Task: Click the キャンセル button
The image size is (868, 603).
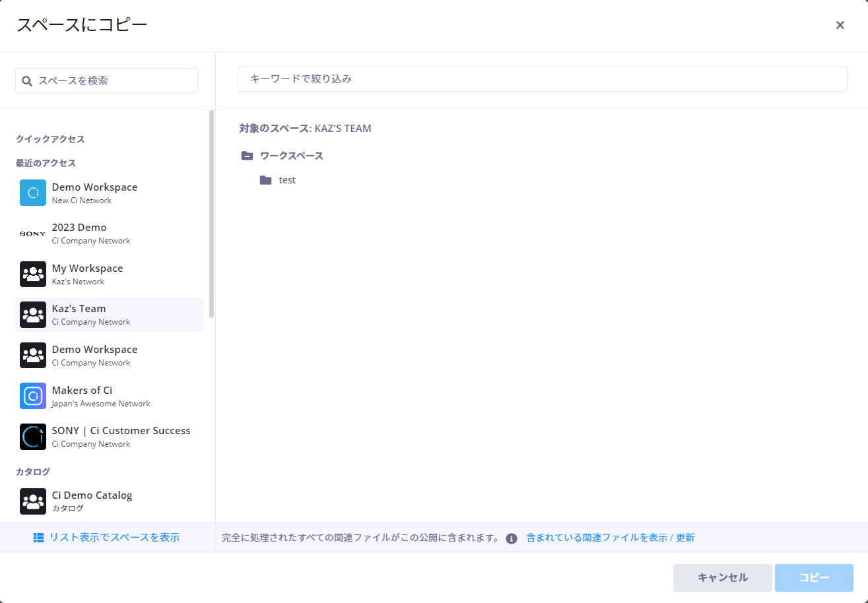Action: 723,578
